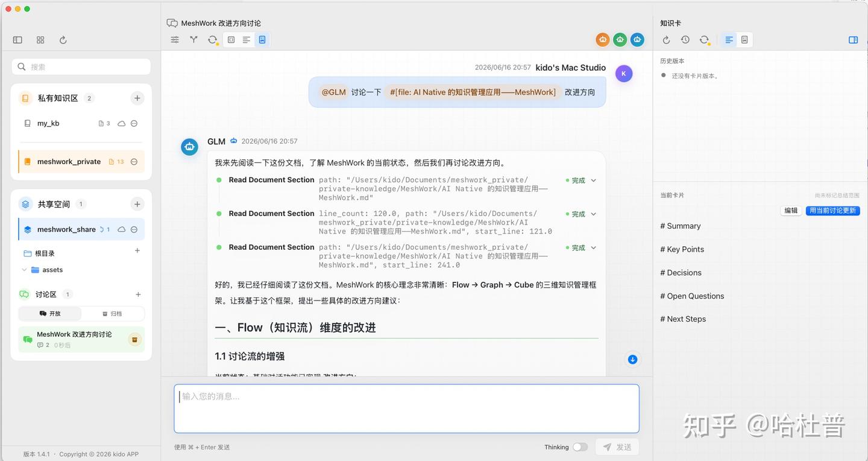Click the 编辑 button on current card
Image resolution: width=868 pixels, height=461 pixels.
[x=791, y=211]
